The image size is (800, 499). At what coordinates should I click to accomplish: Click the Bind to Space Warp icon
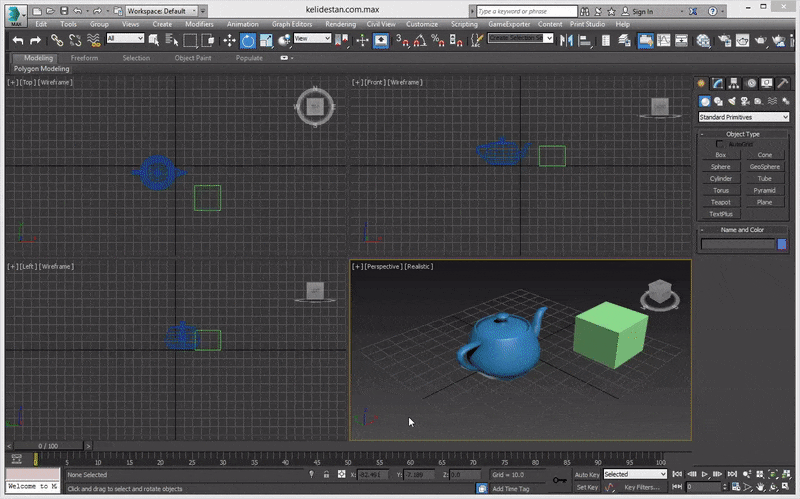(x=93, y=40)
